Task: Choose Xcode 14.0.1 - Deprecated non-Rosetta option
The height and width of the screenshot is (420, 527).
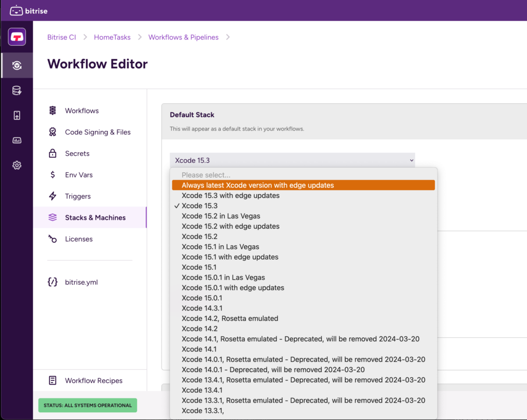Action: point(303,369)
